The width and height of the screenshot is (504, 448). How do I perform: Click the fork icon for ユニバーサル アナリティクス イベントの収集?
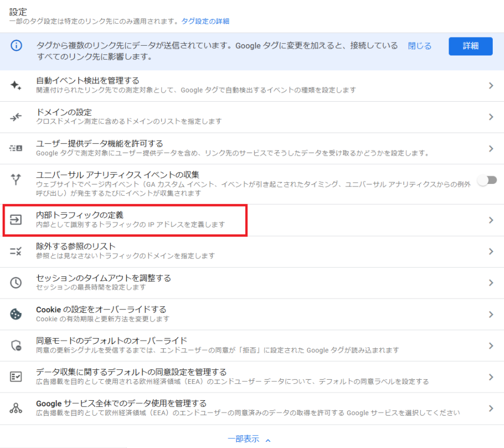pos(16,179)
